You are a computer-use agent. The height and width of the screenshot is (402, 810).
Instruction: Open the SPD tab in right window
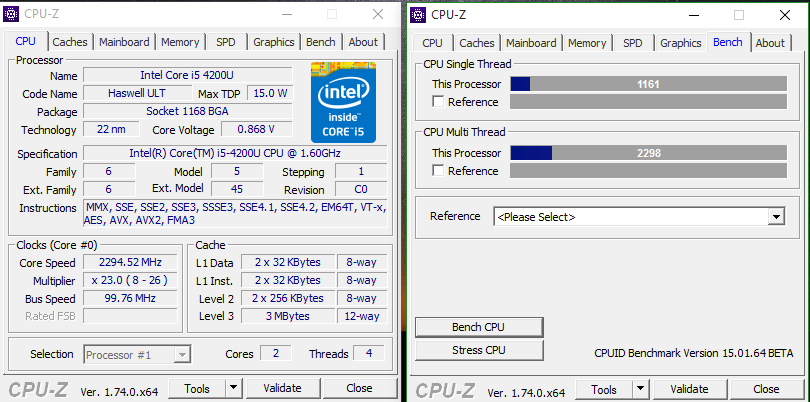click(632, 43)
